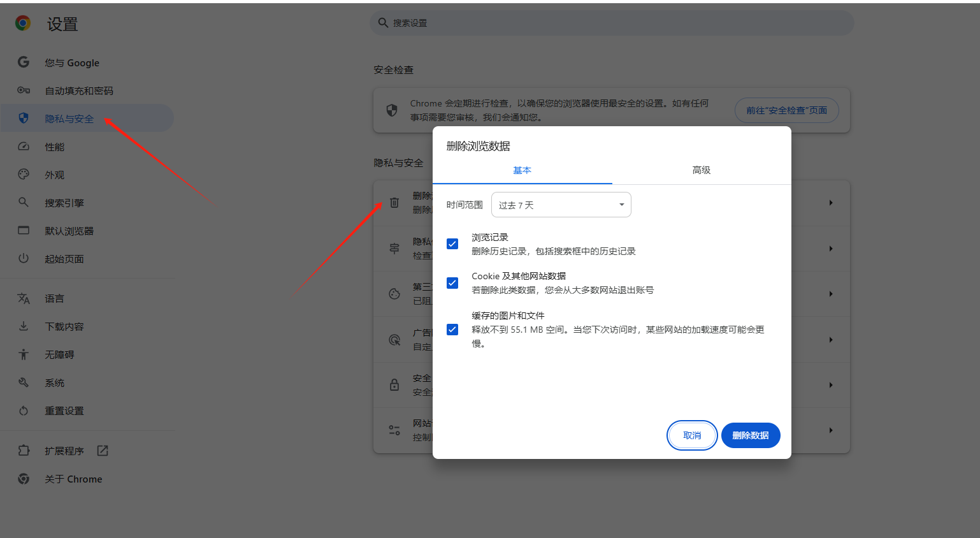Click the padlock icon in privacy list
980x538 pixels.
coord(394,385)
